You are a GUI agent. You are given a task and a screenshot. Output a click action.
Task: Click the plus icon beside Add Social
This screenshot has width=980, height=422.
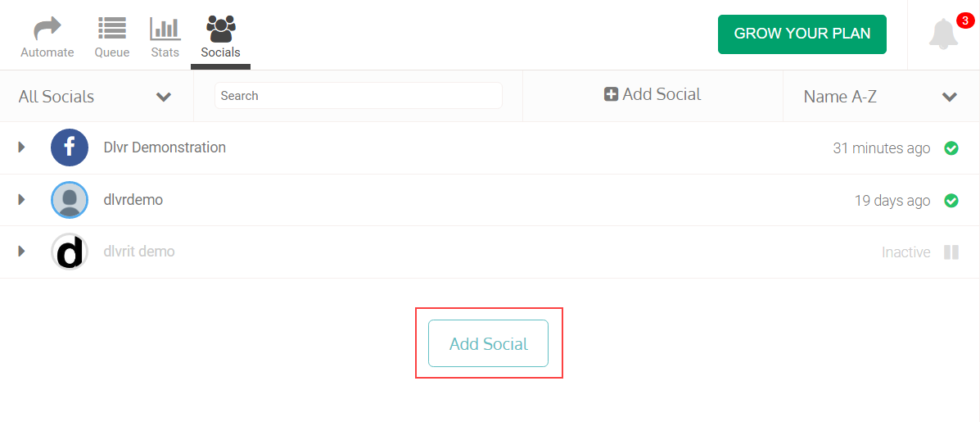(612, 94)
